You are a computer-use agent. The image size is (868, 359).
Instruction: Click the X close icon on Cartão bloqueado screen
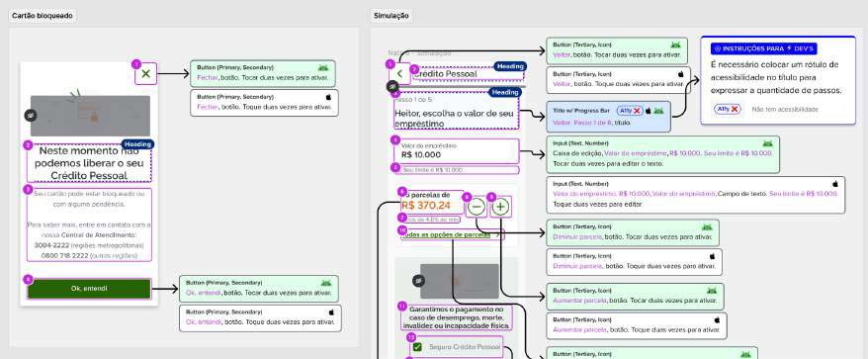pos(146,74)
